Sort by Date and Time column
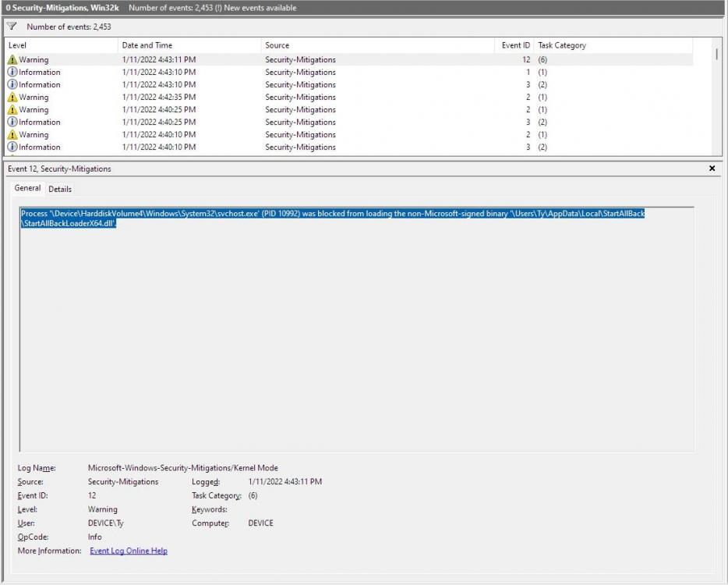The width and height of the screenshot is (728, 585). (147, 45)
